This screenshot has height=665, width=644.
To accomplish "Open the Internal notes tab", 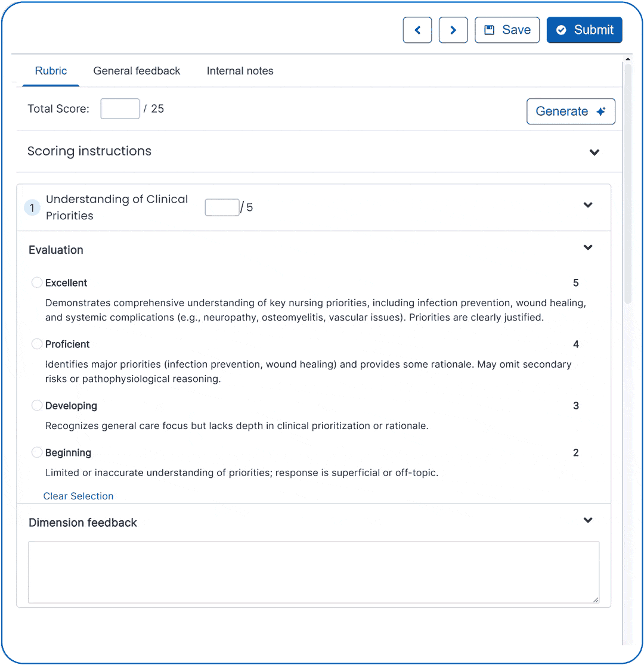I will coord(240,71).
